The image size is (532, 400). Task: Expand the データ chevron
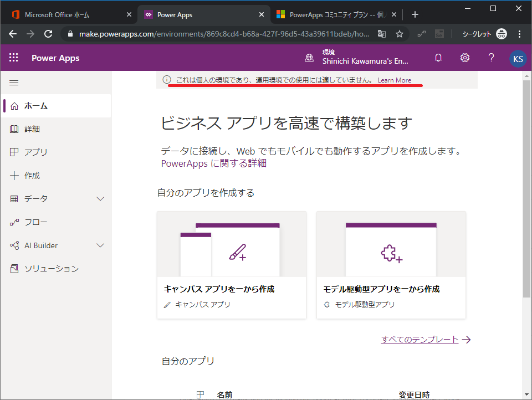[x=100, y=199]
